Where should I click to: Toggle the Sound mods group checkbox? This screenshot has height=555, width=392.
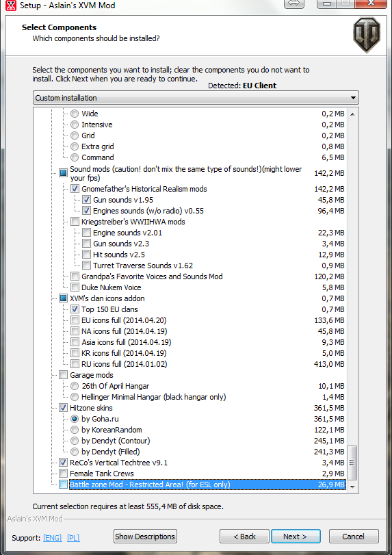63,173
